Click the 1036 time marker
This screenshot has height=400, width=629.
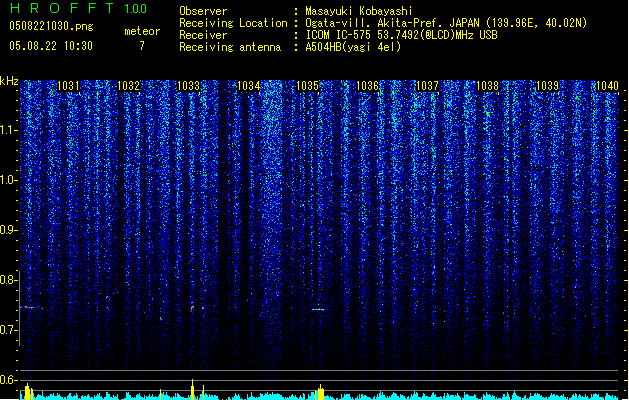click(x=367, y=85)
